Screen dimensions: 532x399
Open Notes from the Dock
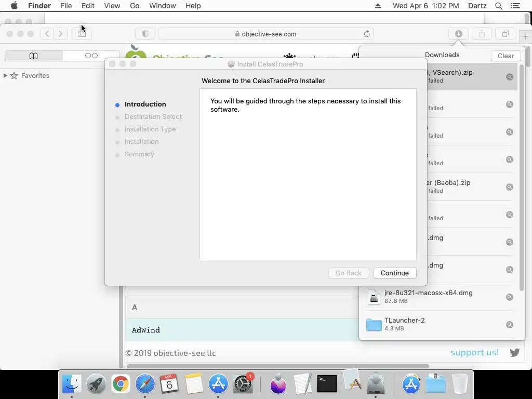point(194,384)
